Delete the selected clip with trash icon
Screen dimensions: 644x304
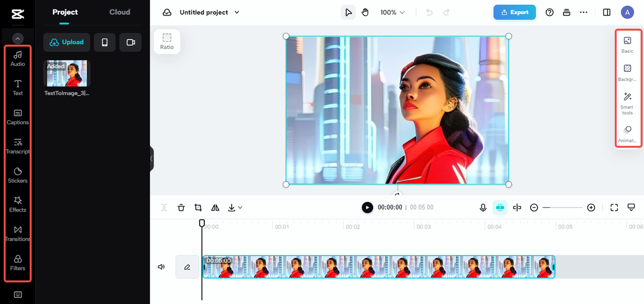pyautogui.click(x=181, y=208)
